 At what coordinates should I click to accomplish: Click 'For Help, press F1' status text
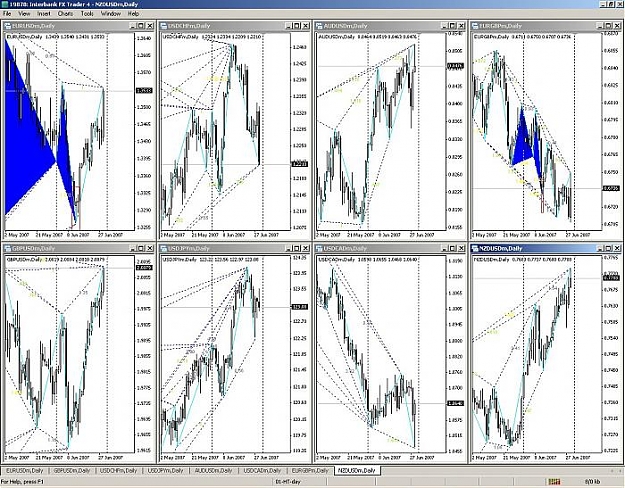[22, 482]
